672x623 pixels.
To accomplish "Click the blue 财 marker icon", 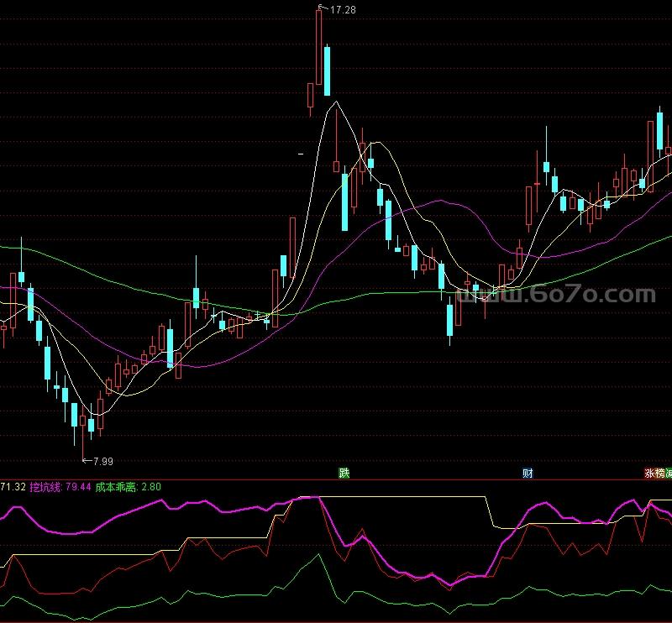I will (528, 473).
